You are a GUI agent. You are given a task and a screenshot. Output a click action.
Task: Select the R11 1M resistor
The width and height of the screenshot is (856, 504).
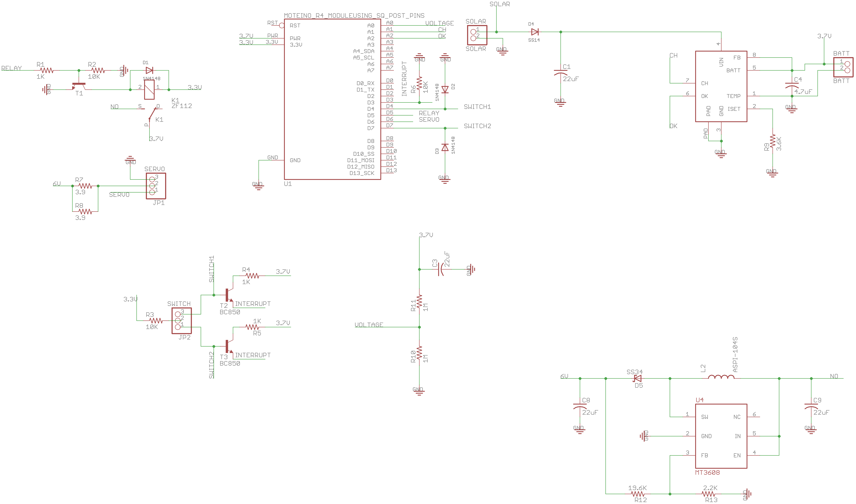419,302
